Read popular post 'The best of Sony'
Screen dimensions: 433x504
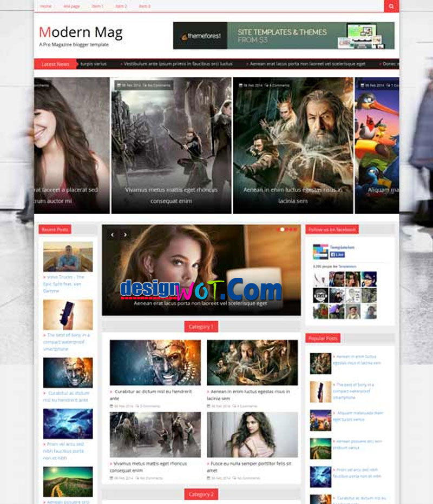click(x=353, y=391)
